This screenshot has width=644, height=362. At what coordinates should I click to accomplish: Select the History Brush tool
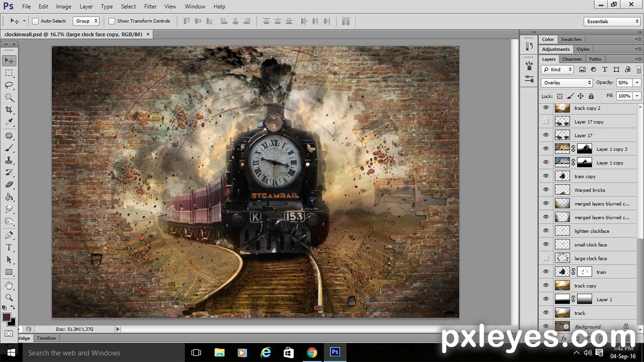(x=9, y=172)
